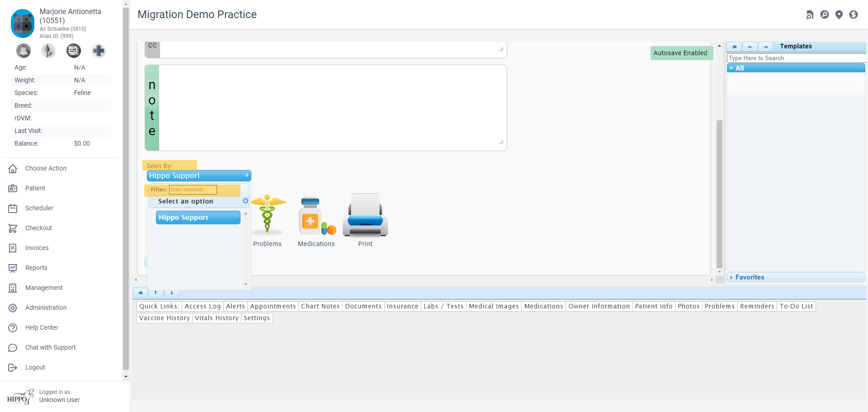Open Administration in sidebar
868x412 pixels.
46,308
